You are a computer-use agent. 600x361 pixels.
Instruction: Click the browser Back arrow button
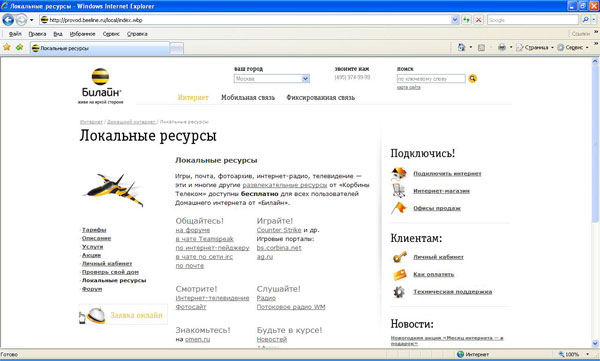pos(8,20)
